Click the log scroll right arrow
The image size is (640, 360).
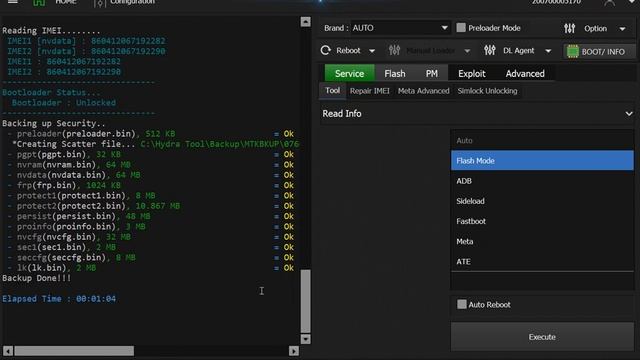(x=293, y=351)
